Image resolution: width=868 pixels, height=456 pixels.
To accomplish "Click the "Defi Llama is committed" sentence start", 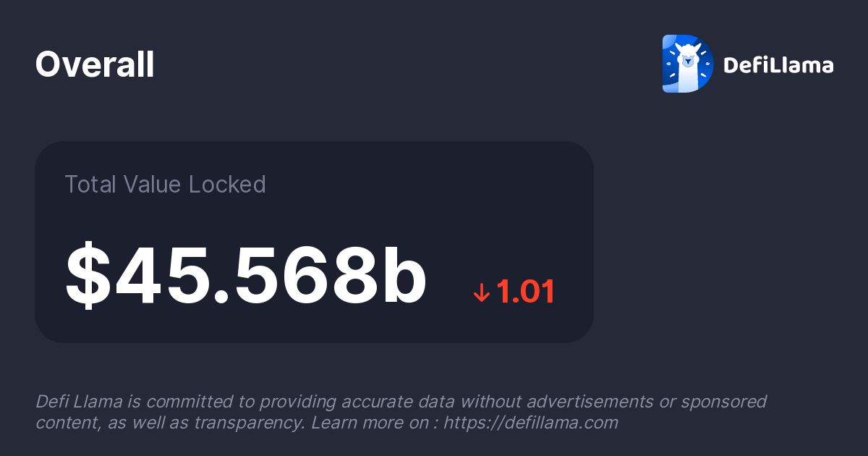I will coord(109,401).
